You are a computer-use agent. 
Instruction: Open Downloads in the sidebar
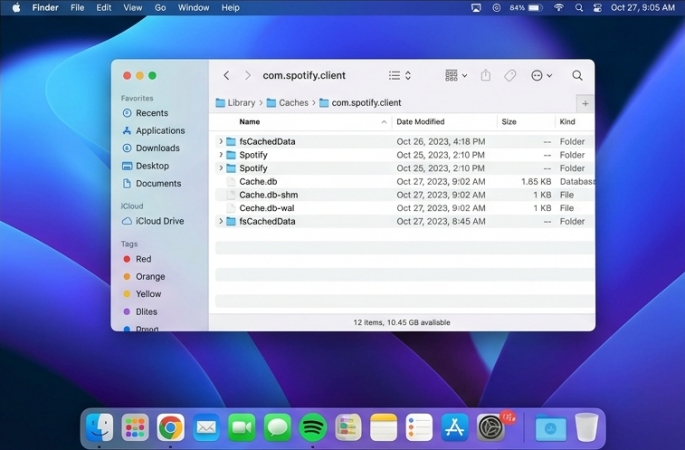pyautogui.click(x=151, y=148)
